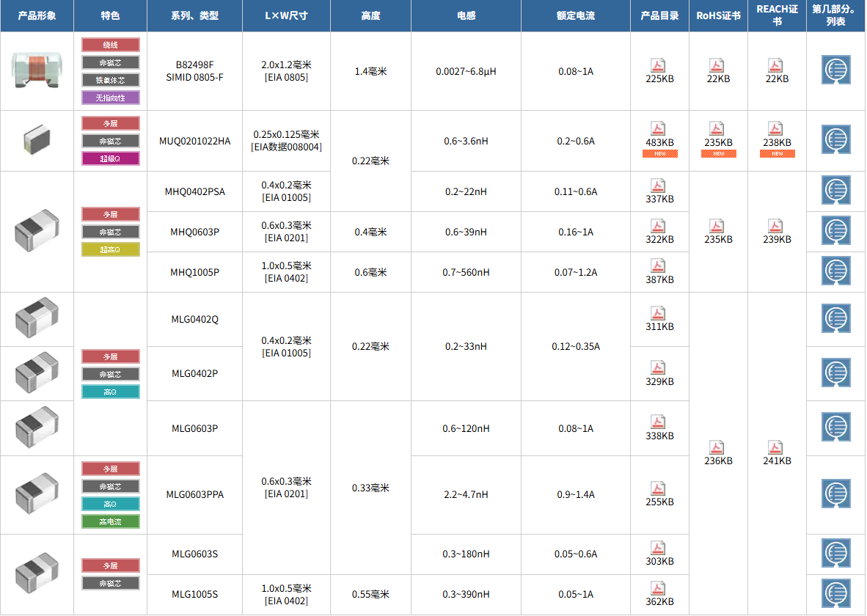Select the 铁氧体芯 feature tag

[111, 80]
